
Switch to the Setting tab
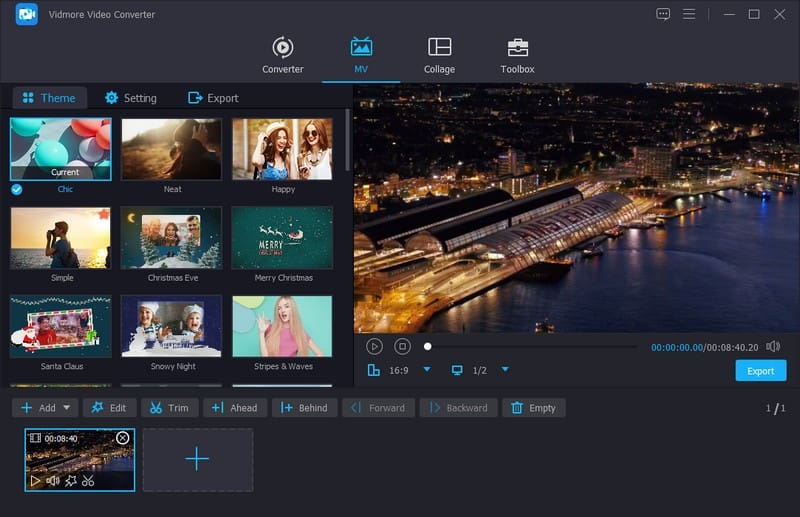(x=131, y=98)
